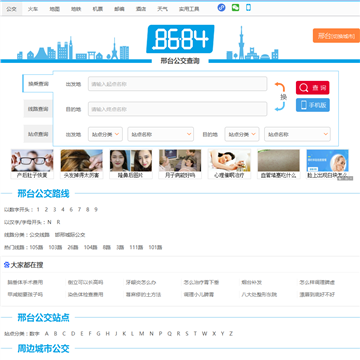Open the 地图 tab in top navigation
The image size is (360, 360).
[54, 9]
